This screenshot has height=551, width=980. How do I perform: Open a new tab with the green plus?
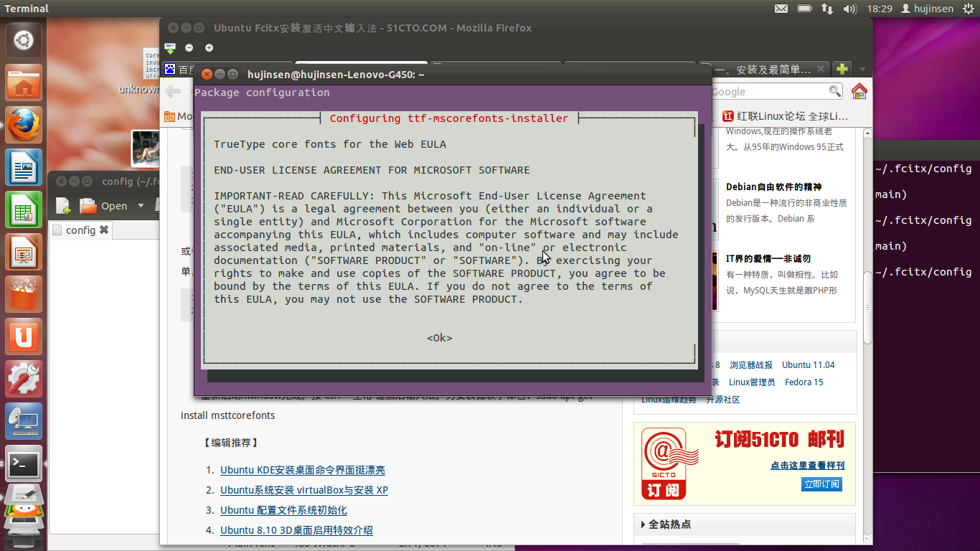pyautogui.click(x=842, y=69)
